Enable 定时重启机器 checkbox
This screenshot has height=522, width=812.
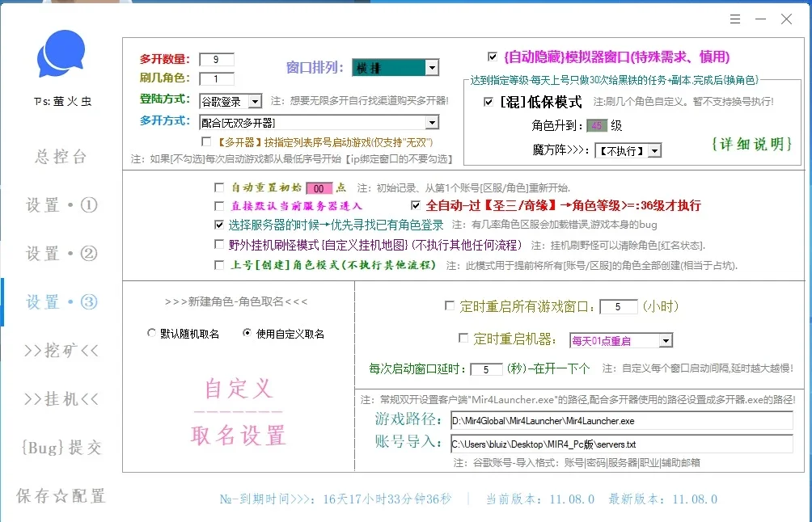(463, 338)
